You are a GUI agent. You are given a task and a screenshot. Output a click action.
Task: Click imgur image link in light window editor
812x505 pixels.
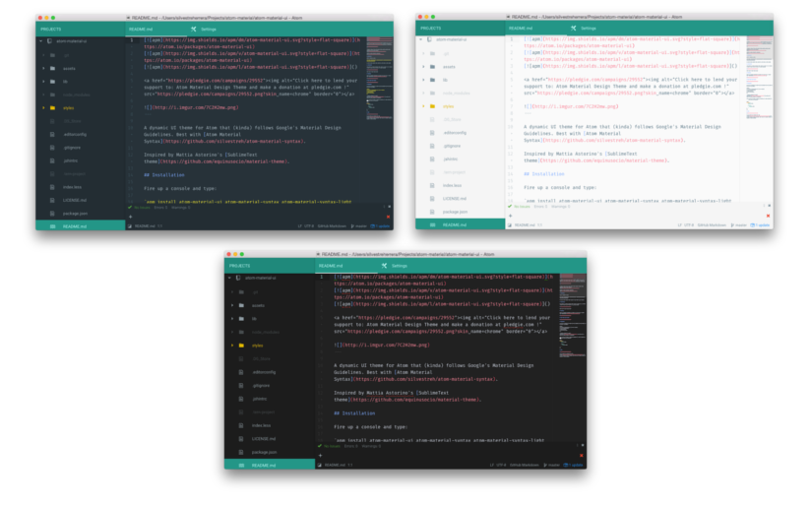tap(576, 106)
